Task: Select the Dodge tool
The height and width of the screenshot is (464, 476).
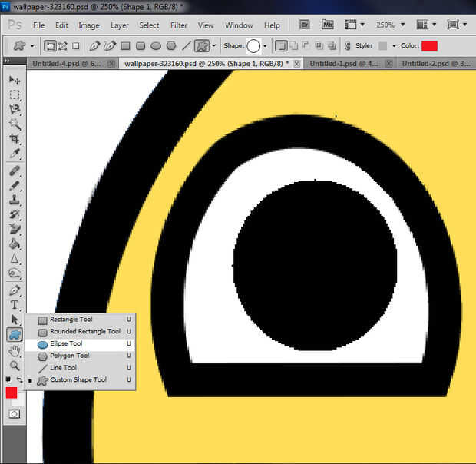Action: coord(15,273)
